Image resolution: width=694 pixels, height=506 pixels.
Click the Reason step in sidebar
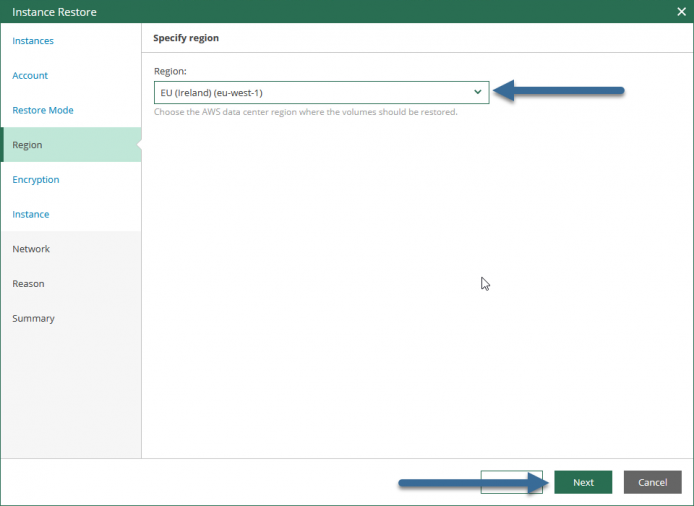(x=28, y=284)
